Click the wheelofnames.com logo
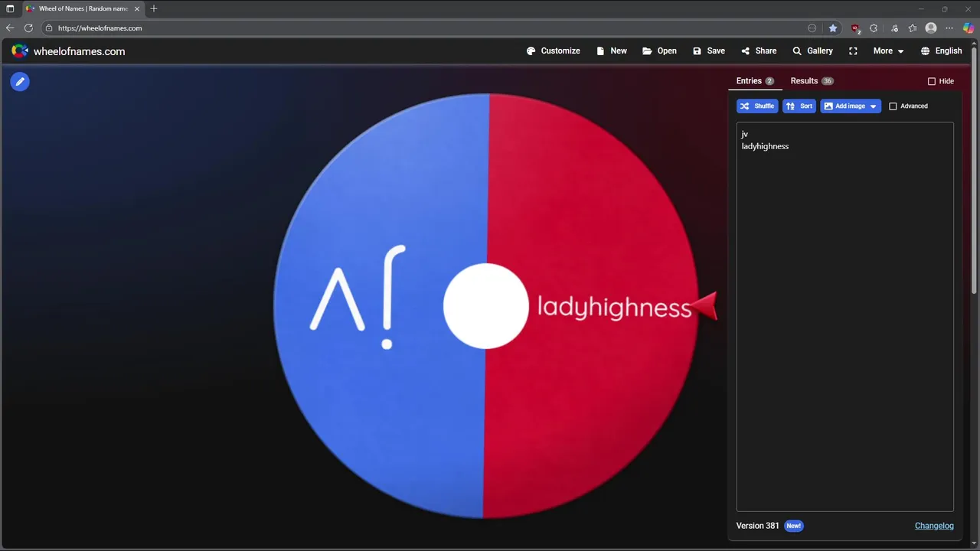Image resolution: width=980 pixels, height=551 pixels. (67, 51)
